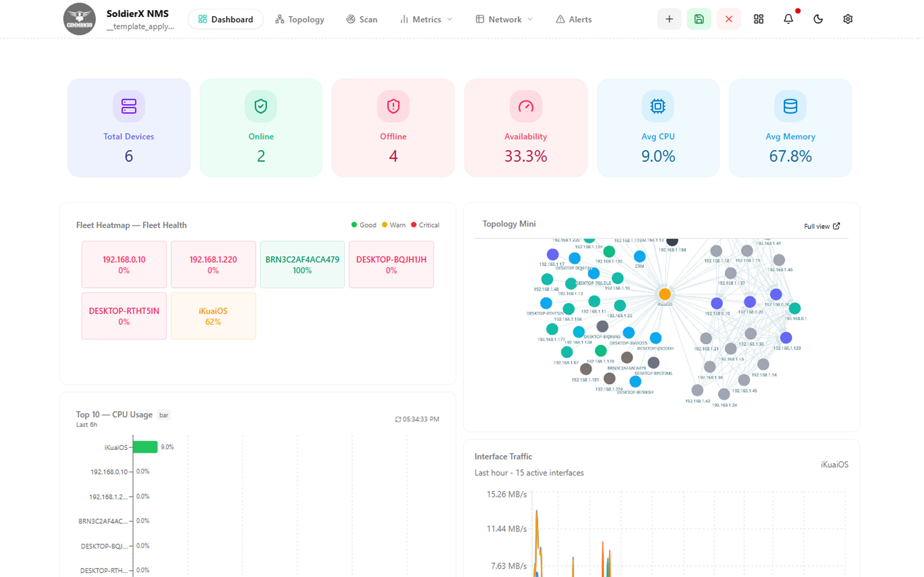Click the refresh icon beside 05:34:33 PM

398,419
